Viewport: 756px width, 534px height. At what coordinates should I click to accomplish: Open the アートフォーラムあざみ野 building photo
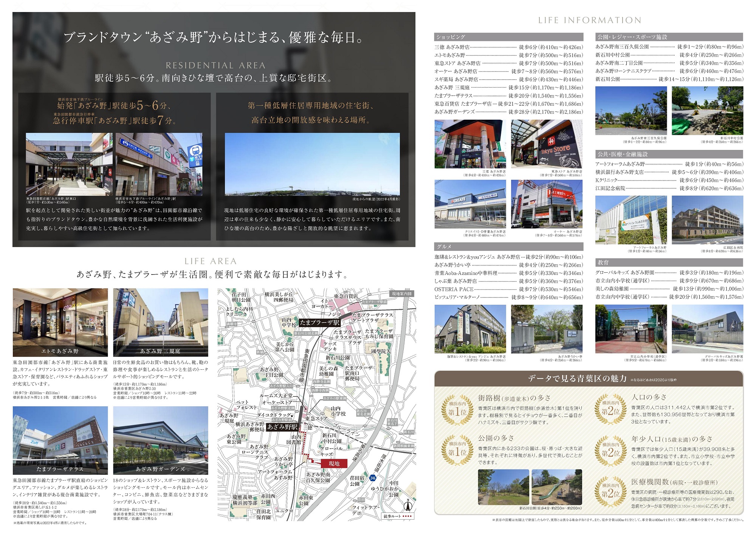click(x=631, y=220)
